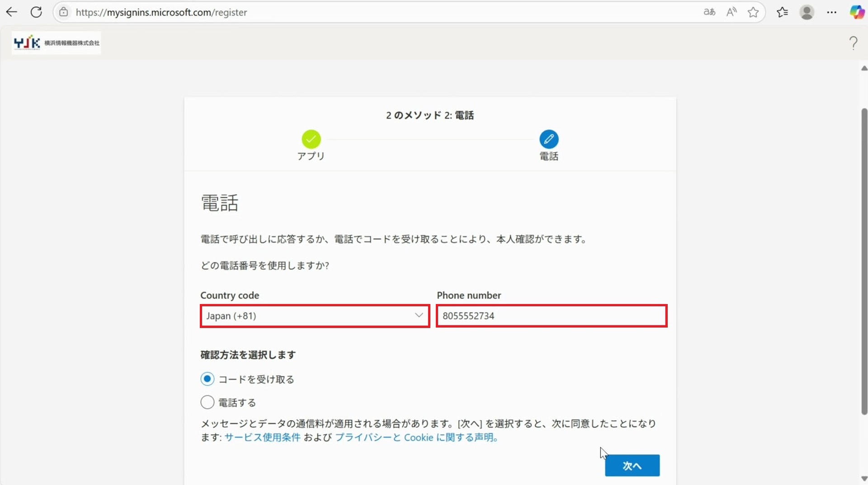Viewport: 868px width, 485px height.
Task: Click the help question mark icon
Action: pyautogui.click(x=853, y=43)
